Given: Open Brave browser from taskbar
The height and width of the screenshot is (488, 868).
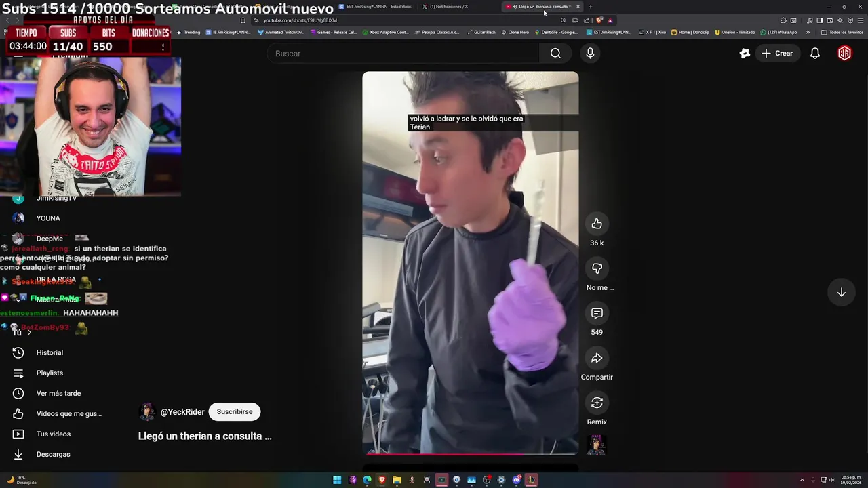Looking at the screenshot, I should pyautogui.click(x=382, y=480).
